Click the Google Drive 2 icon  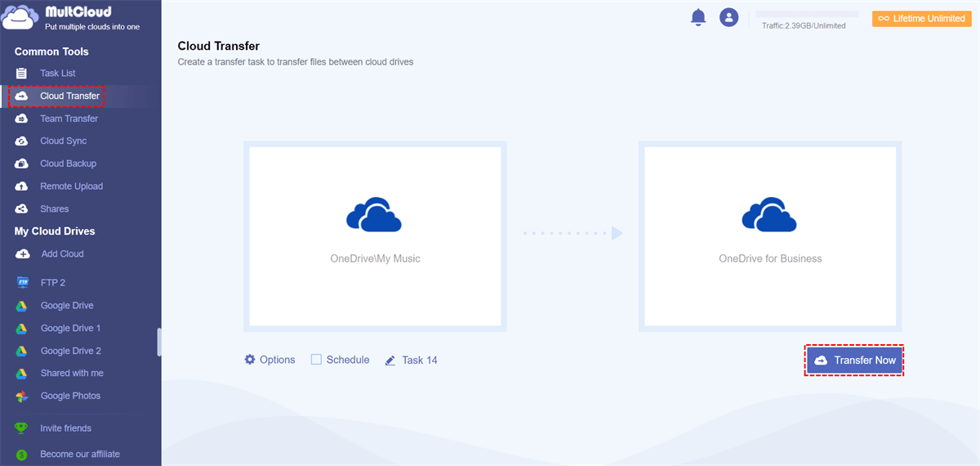23,351
